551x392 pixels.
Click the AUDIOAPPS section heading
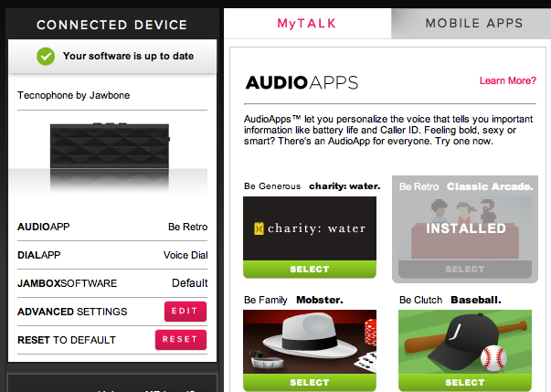tap(302, 83)
